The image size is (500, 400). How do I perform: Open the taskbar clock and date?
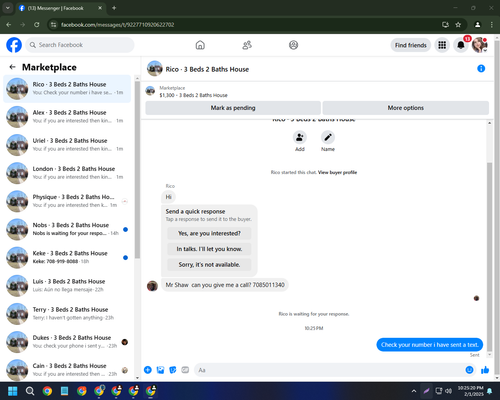tap(470, 391)
